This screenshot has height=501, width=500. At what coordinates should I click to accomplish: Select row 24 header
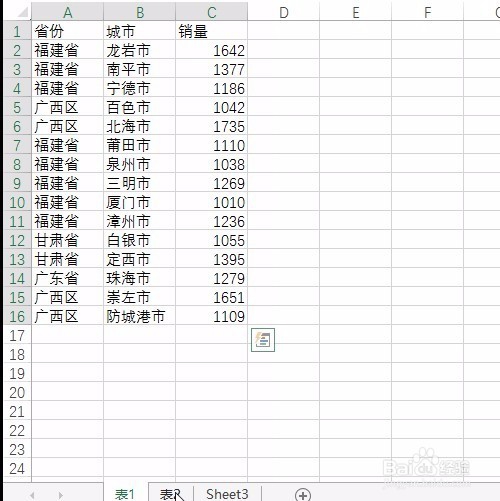pos(17,468)
